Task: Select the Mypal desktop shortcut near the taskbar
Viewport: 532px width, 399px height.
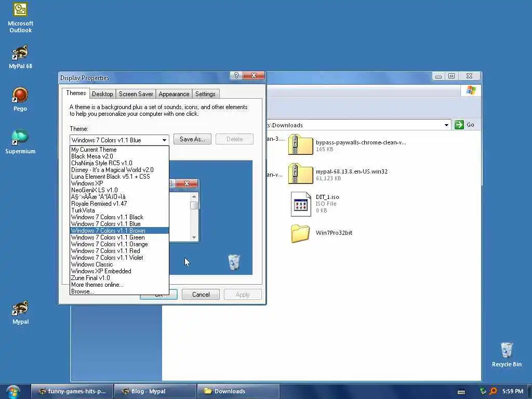Action: [x=20, y=312]
